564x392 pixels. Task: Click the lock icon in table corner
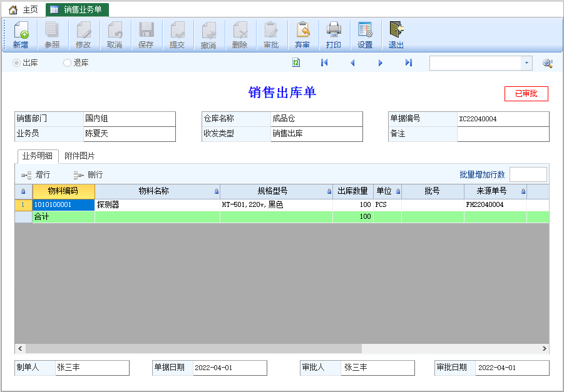[23, 191]
